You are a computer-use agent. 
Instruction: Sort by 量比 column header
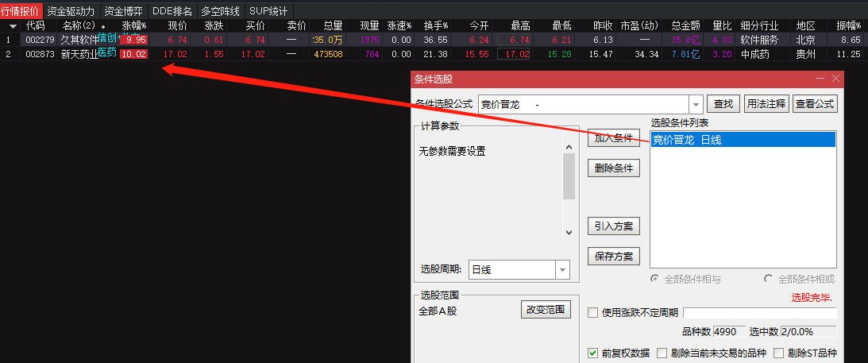723,25
